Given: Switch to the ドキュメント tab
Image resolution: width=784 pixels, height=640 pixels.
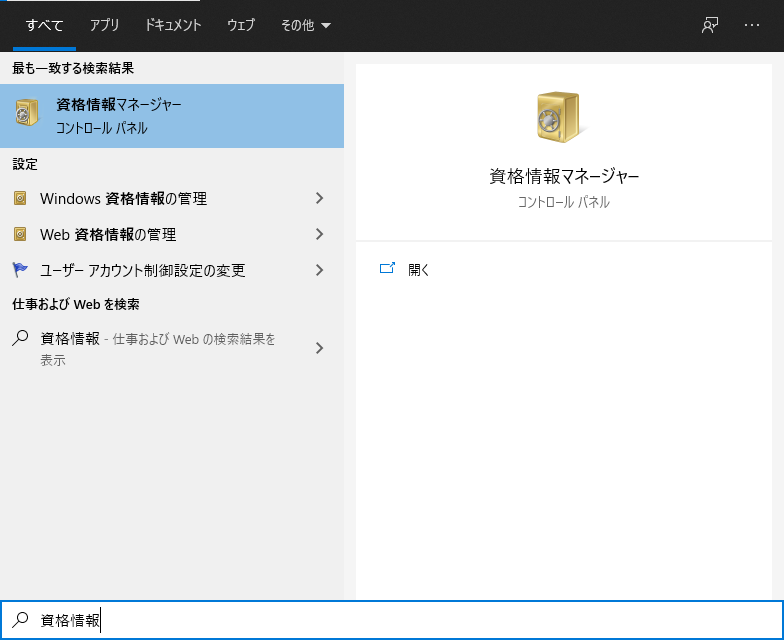Looking at the screenshot, I should click(x=173, y=25).
